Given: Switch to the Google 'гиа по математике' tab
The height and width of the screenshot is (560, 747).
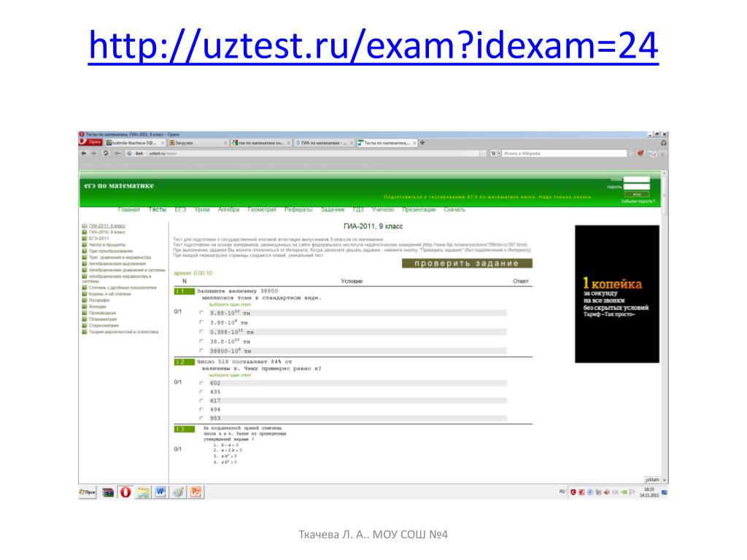Looking at the screenshot, I should point(260,143).
